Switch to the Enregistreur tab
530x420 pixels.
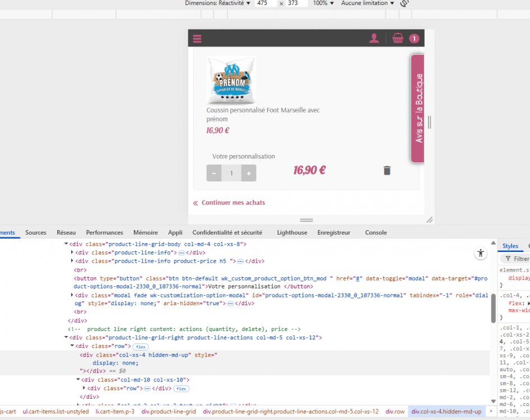click(333, 232)
